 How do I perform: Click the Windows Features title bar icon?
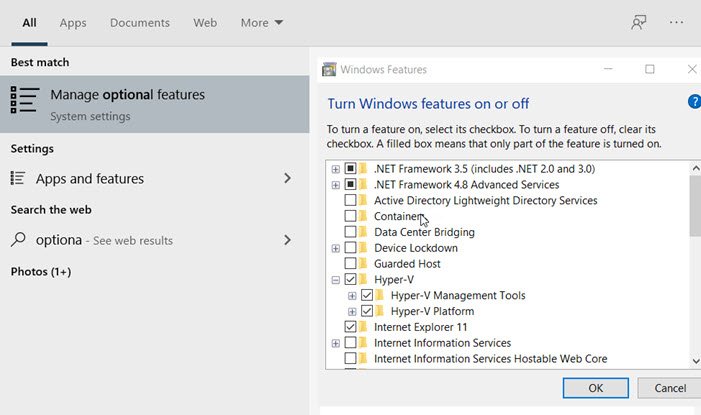coord(329,70)
